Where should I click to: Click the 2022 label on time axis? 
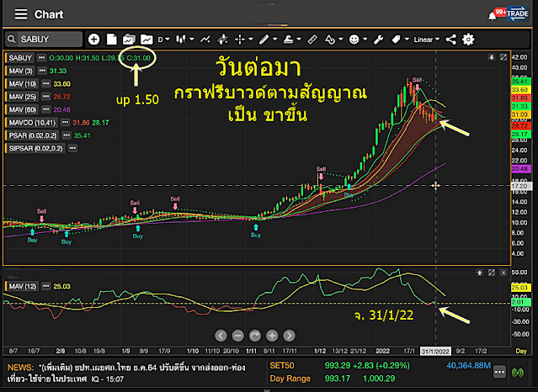[x=382, y=351]
